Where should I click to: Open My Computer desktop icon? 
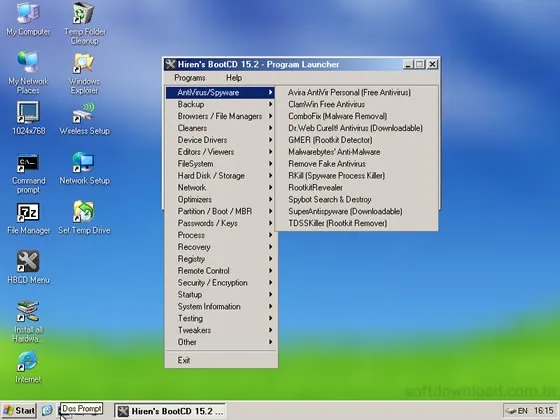[28, 19]
